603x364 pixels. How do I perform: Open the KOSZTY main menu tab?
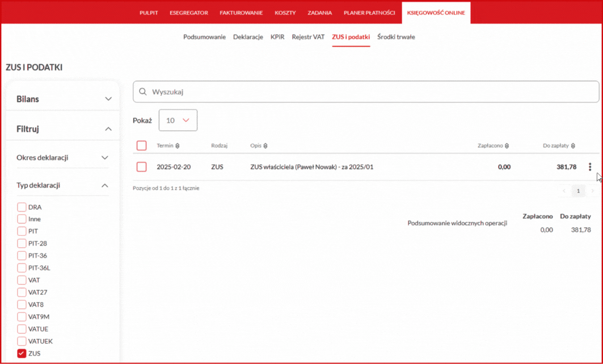(x=285, y=12)
